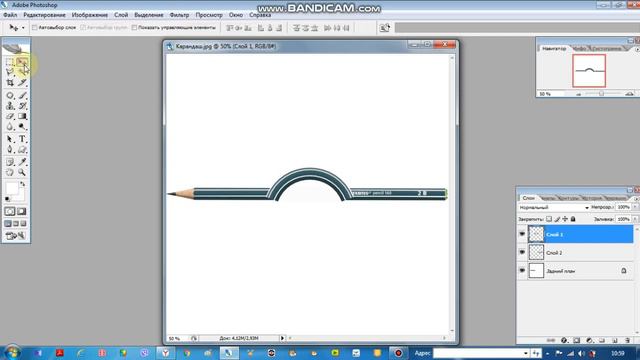Hide layer Слой 1 eye icon
Screen dimensions: 640x360
point(522,234)
